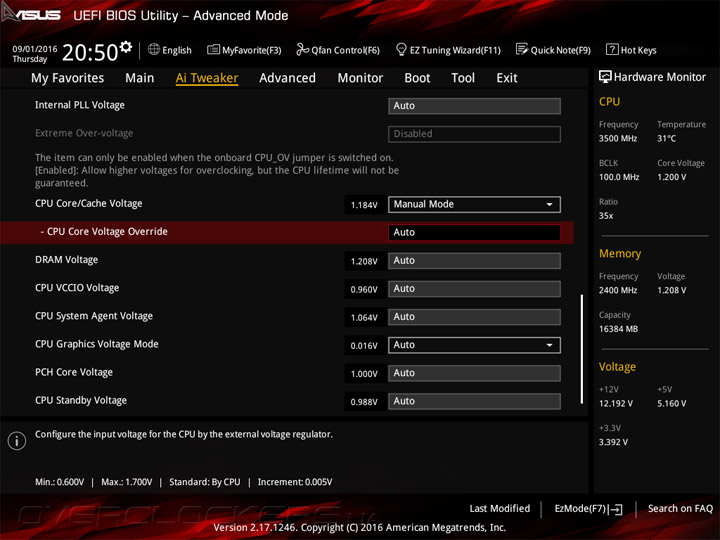
Task: Click the DRAM Voltage Auto field
Action: 474,261
